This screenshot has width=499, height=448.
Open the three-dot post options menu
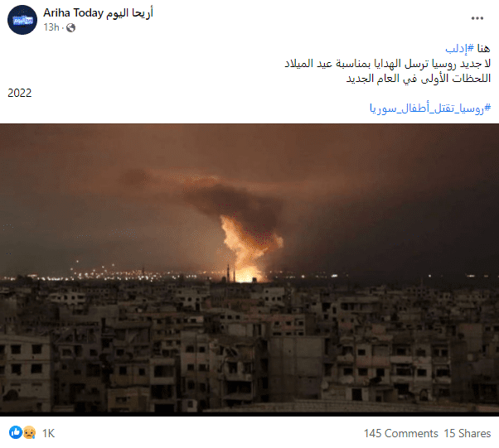coord(477,18)
